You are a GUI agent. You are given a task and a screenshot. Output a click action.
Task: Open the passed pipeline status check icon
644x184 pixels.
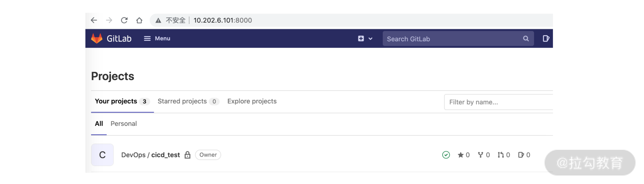446,155
